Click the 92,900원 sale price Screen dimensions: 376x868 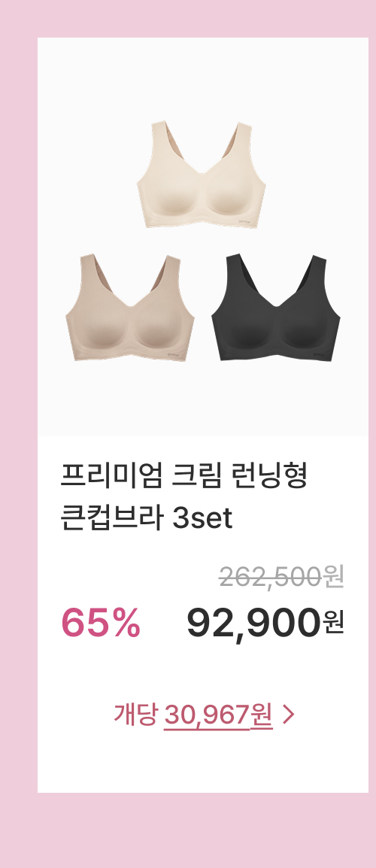click(265, 623)
